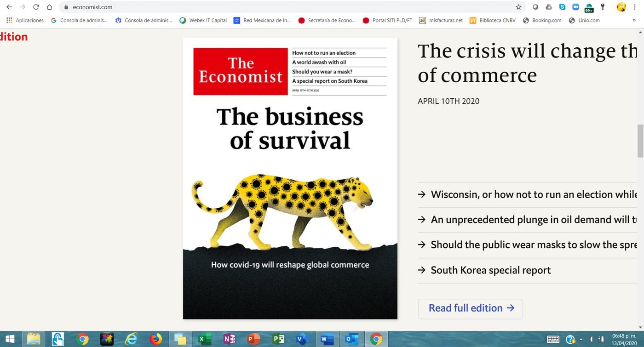The image size is (644, 347).
Task: Open the Wisconsin election article link
Action: 534,194
